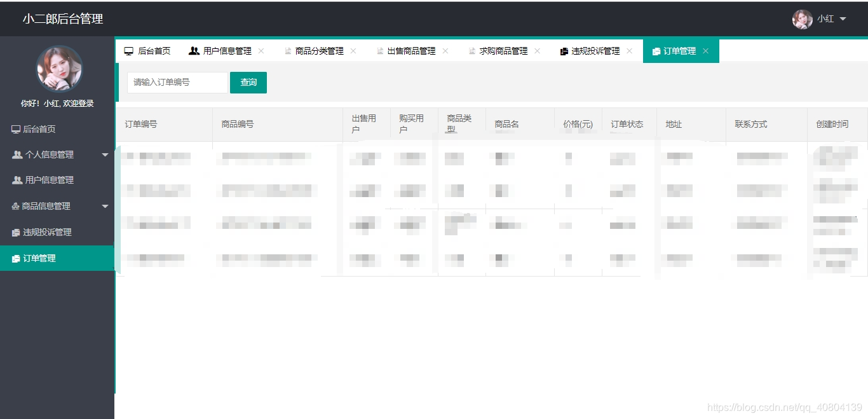This screenshot has width=868, height=419.
Task: Click the monitor icon beside sidebar 后台首页
Action: (16, 129)
